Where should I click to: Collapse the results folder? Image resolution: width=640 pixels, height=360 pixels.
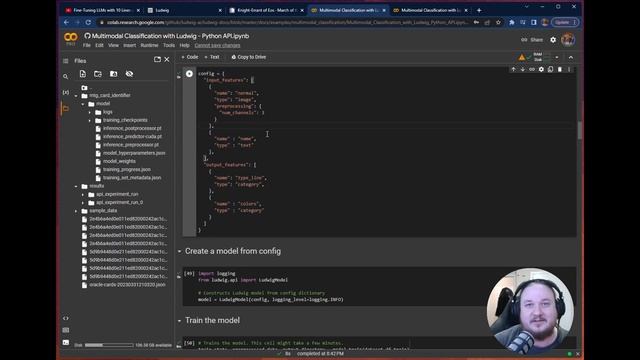click(x=76, y=186)
